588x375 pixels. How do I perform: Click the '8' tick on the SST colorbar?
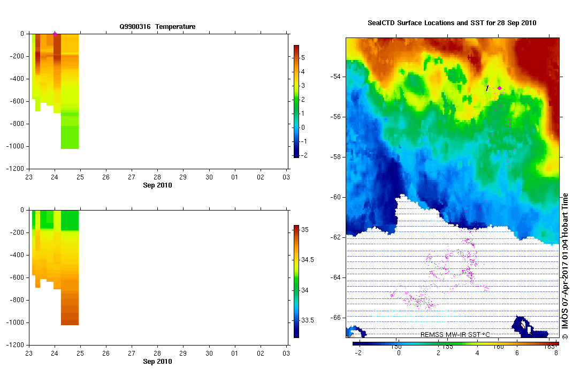(556, 353)
